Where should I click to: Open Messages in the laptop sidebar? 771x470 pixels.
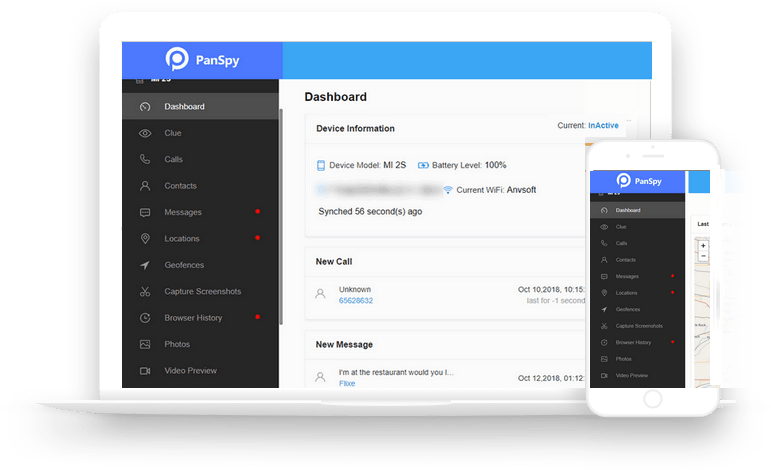(x=201, y=212)
